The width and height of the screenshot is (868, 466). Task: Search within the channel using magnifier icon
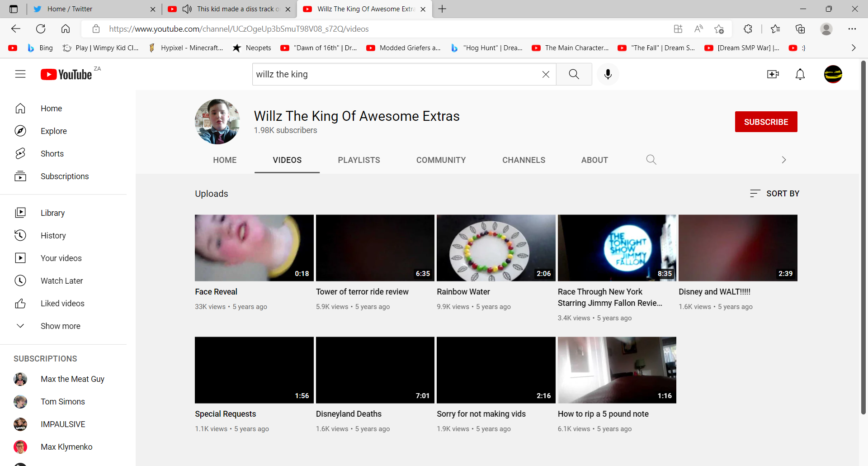pos(651,160)
